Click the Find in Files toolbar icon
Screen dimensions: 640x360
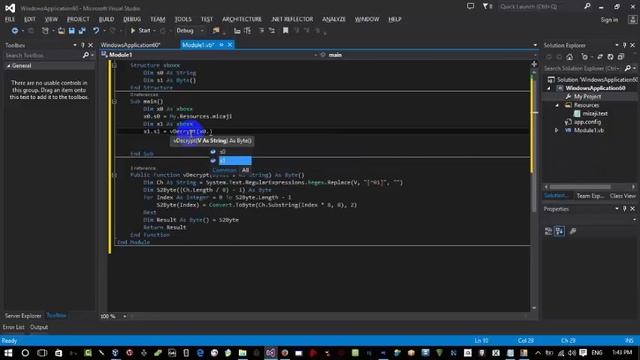coord(216,31)
